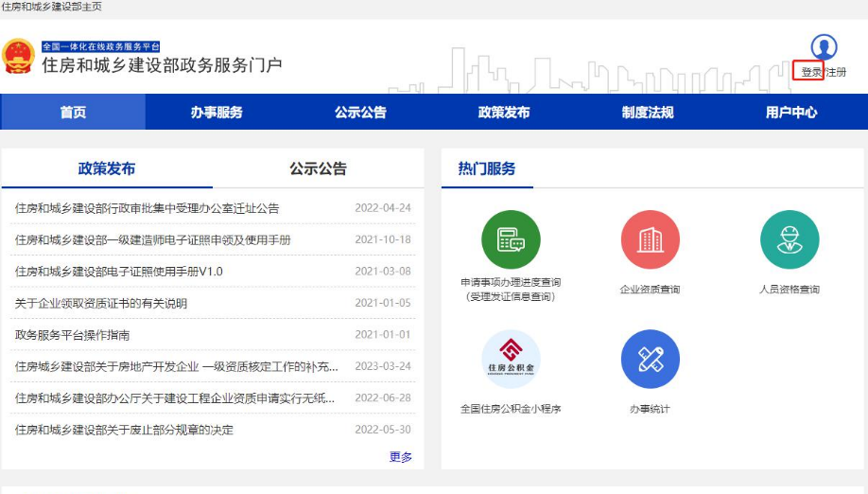
Task: Go to 首页 in navigation bar
Action: (x=73, y=112)
